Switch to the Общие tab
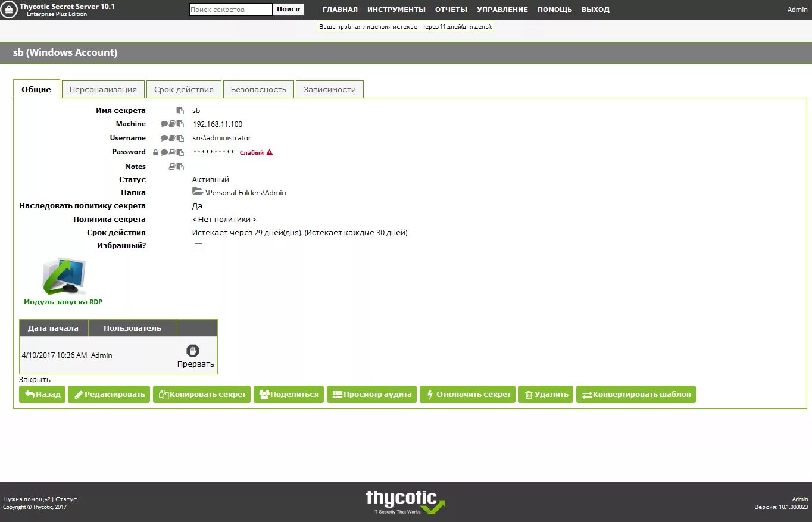 36,89
